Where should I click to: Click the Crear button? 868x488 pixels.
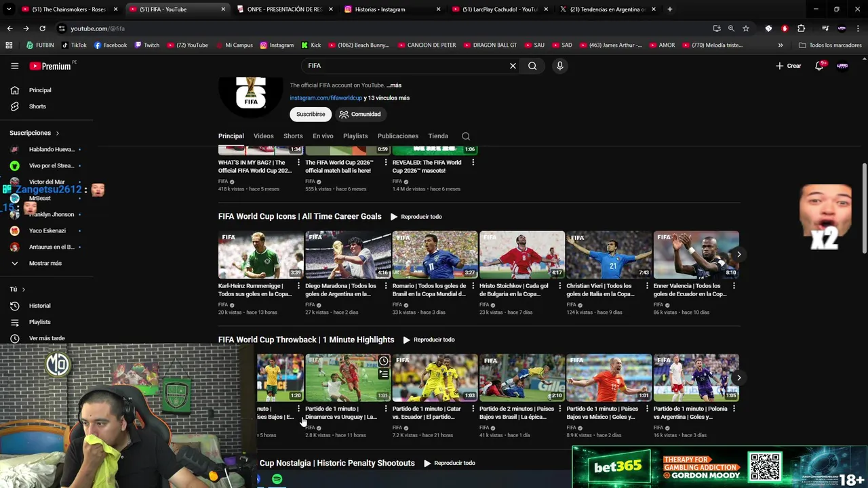pos(789,66)
